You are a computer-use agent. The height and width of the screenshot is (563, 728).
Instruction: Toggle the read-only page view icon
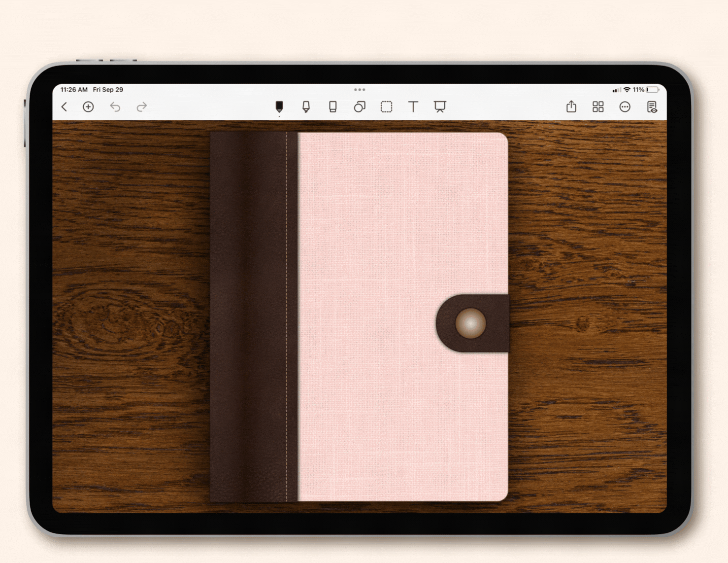tap(652, 107)
